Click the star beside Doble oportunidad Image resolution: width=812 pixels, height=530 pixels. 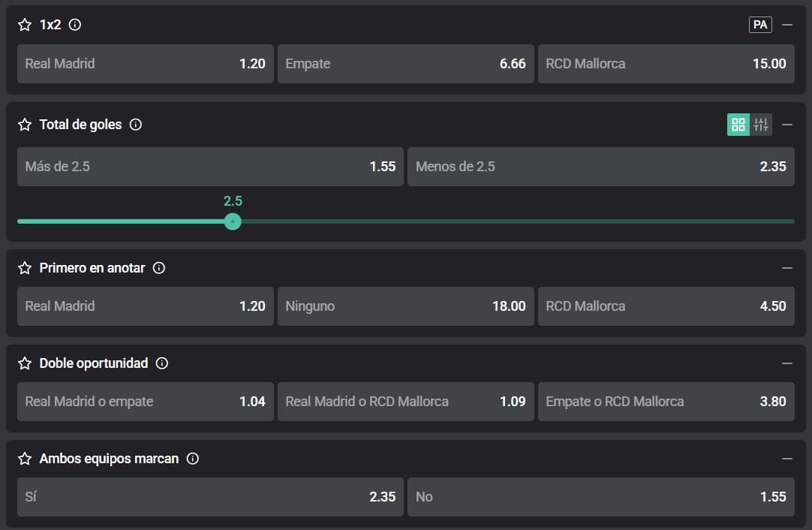25,363
